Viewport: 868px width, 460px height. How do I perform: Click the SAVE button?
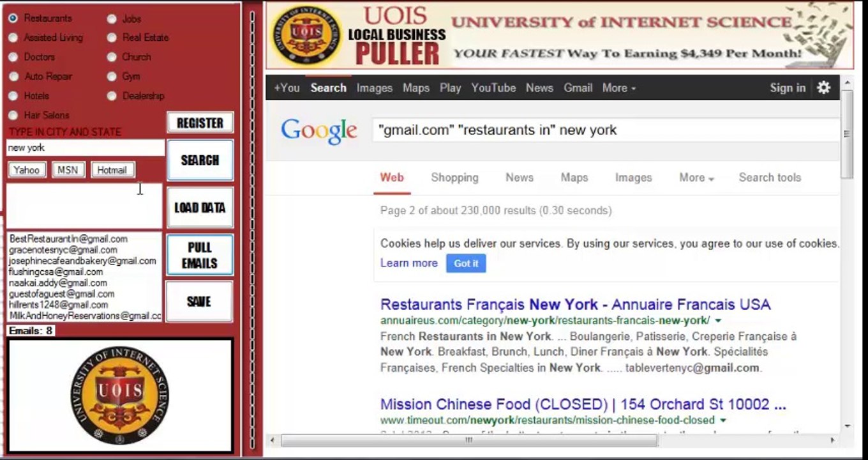199,302
